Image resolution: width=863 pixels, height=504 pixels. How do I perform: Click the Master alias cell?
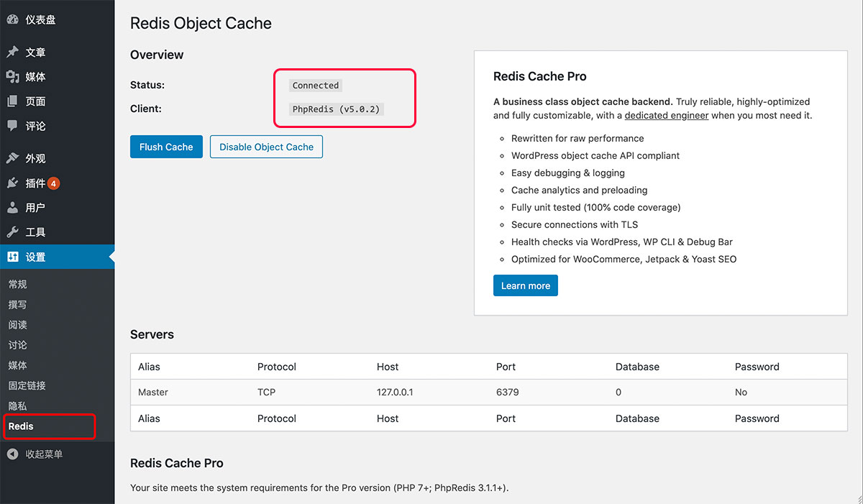point(153,393)
